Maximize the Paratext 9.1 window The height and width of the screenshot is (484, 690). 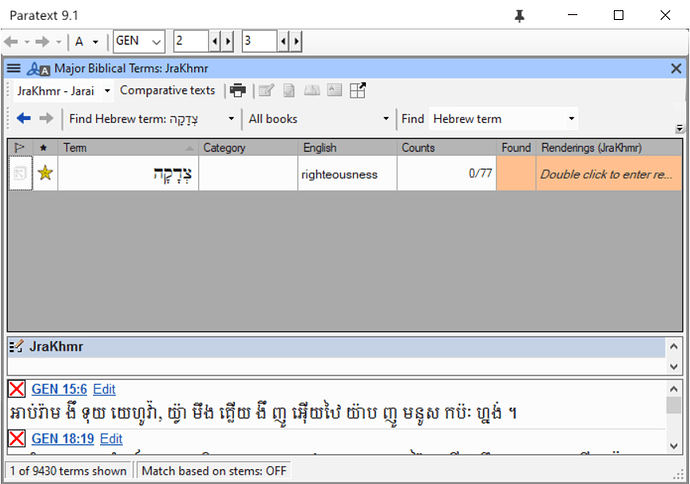tap(618, 15)
